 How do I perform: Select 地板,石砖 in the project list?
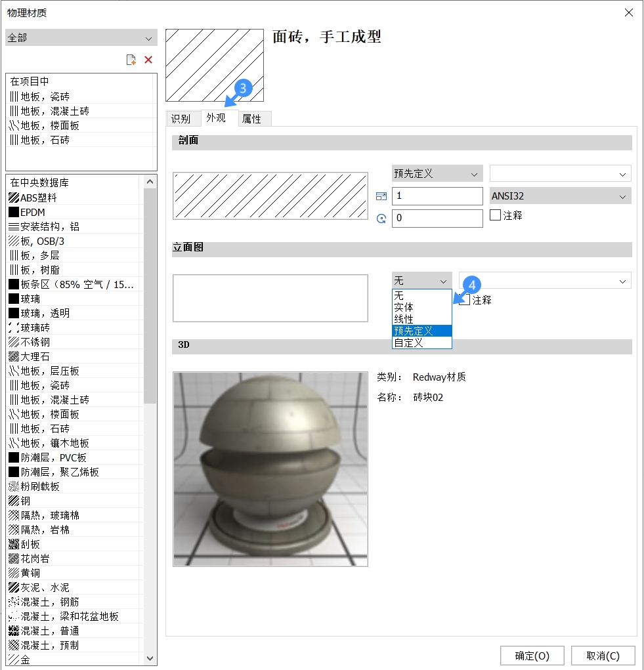pos(80,140)
